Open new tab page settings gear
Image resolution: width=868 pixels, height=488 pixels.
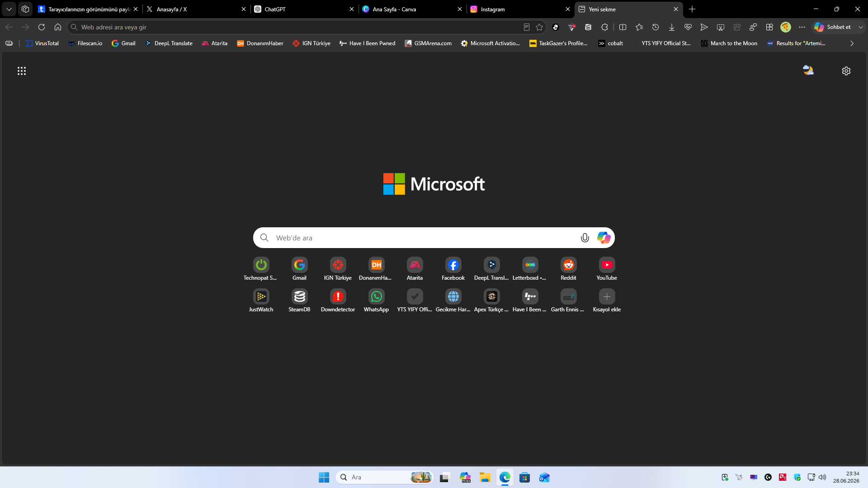(x=846, y=71)
